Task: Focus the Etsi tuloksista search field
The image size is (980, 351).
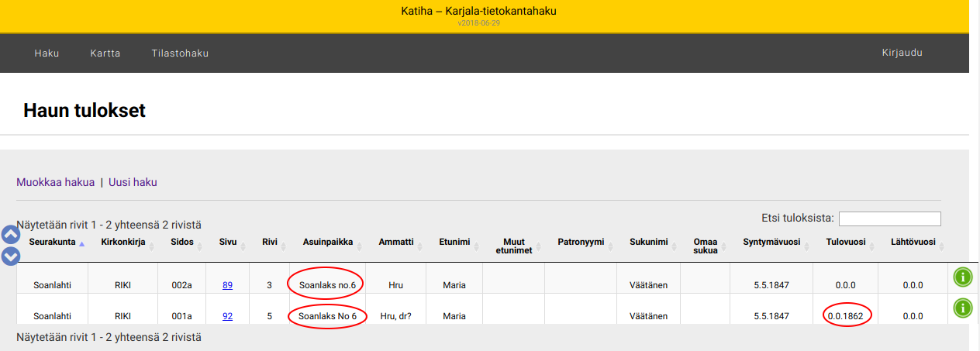Action: 889,219
